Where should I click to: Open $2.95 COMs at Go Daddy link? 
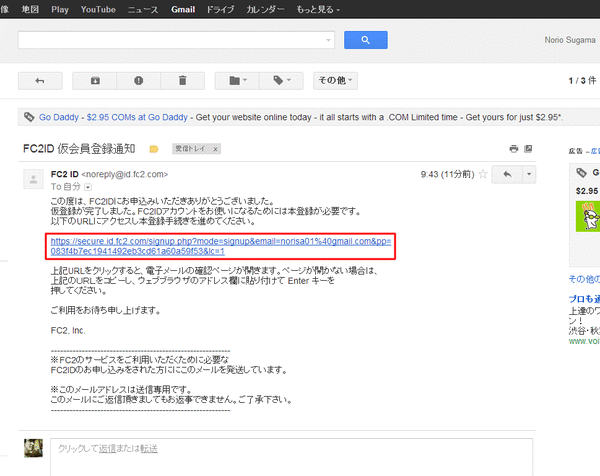(x=137, y=117)
